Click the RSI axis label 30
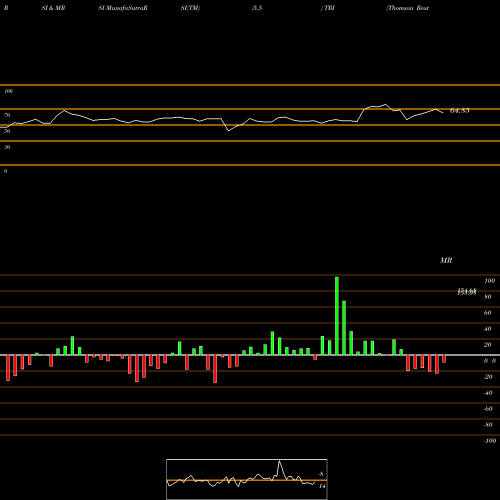 point(7,147)
